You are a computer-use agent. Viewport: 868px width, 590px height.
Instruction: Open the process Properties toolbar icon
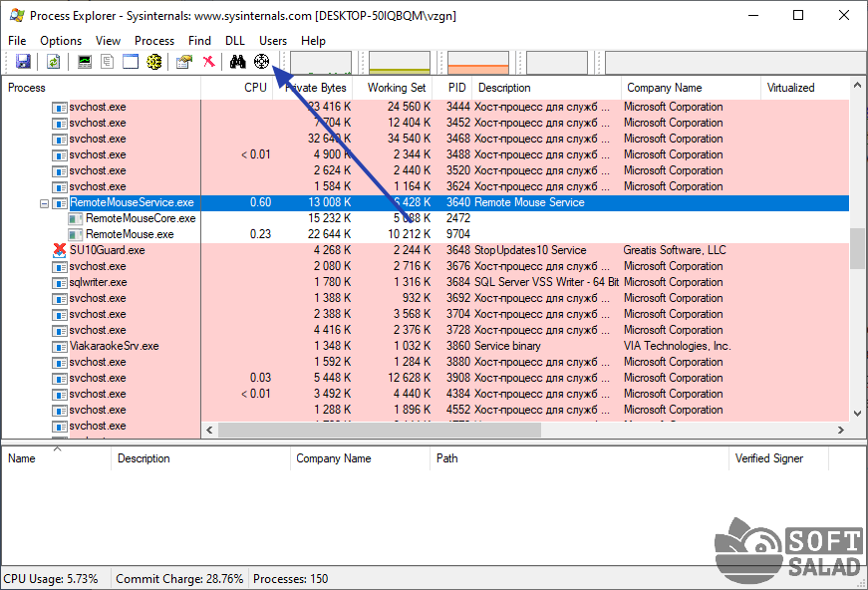[184, 62]
